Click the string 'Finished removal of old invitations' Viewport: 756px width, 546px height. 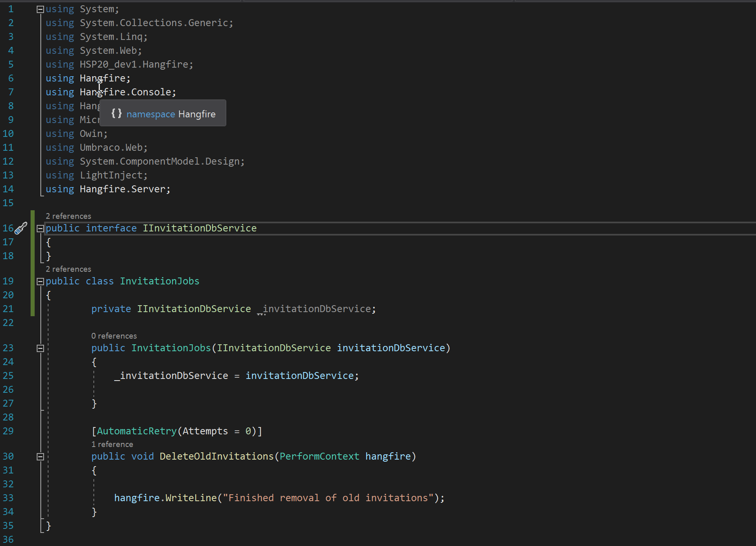click(x=328, y=498)
